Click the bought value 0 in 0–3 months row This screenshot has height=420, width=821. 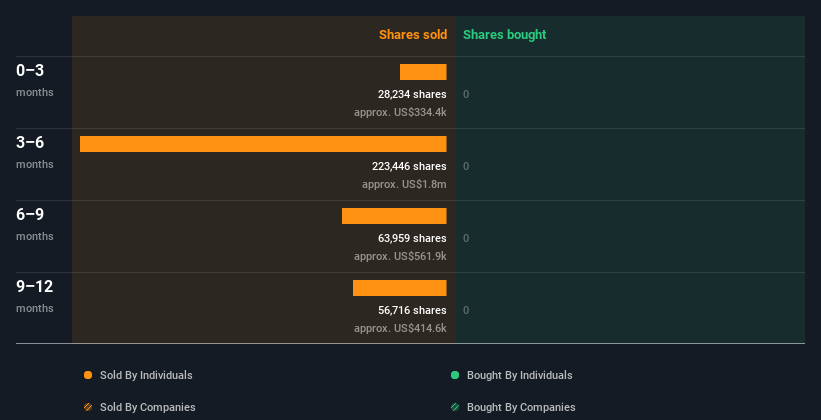point(466,94)
